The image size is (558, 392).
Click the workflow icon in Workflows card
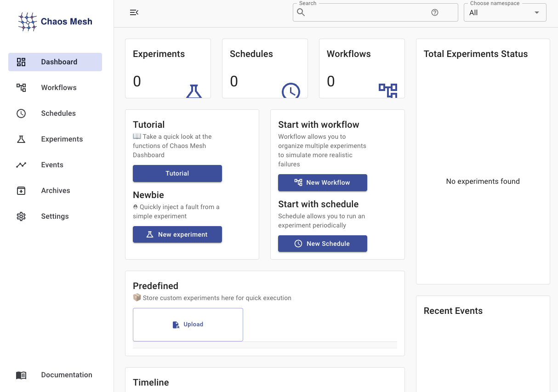click(x=387, y=90)
